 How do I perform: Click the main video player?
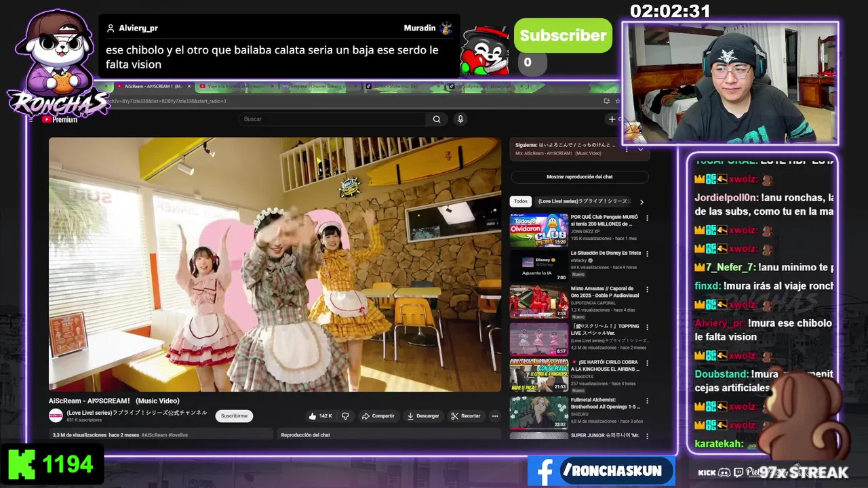pos(275,264)
